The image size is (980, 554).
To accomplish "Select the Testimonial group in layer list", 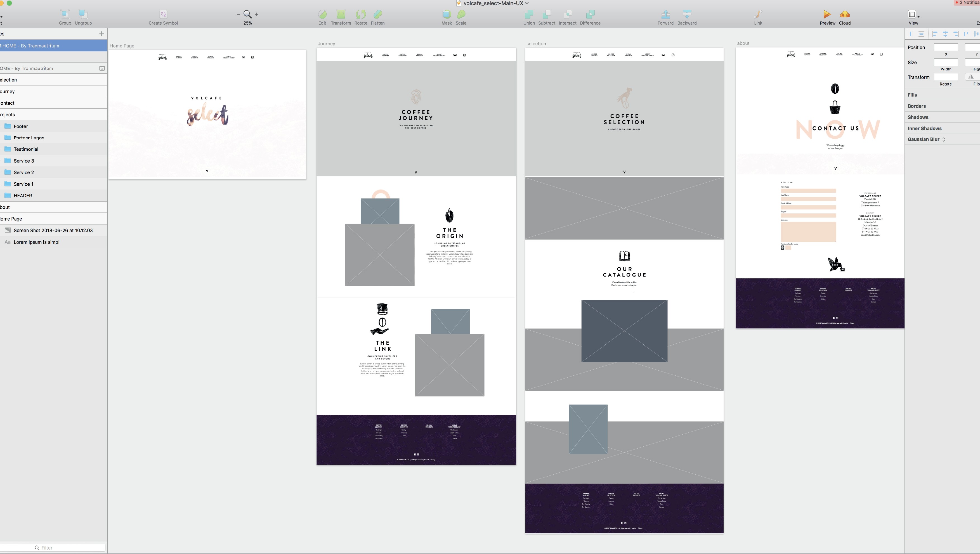I will click(x=26, y=149).
